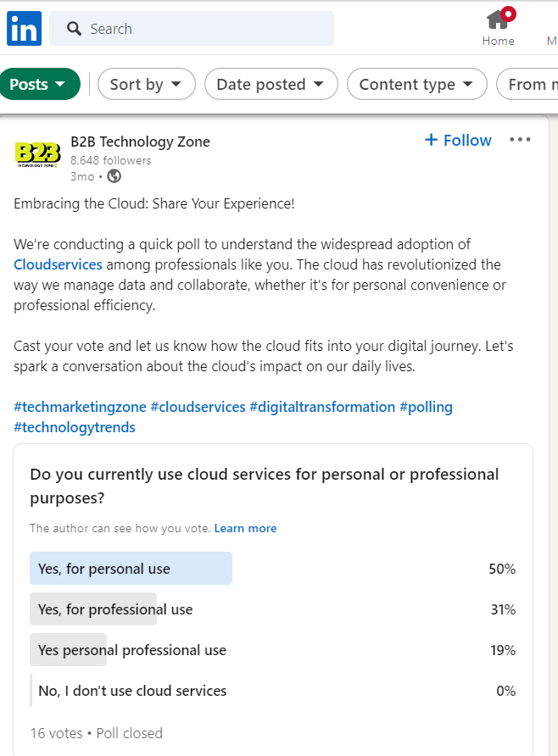Screen dimensions: 558x756
Task: Click the LinkedIn logo icon
Action: (x=24, y=29)
